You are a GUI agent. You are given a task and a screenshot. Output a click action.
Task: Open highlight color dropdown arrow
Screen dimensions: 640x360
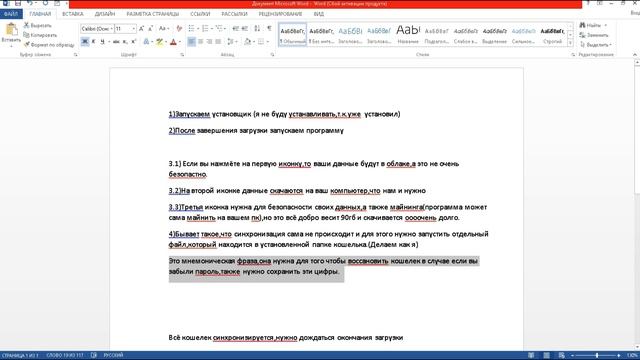(x=166, y=42)
